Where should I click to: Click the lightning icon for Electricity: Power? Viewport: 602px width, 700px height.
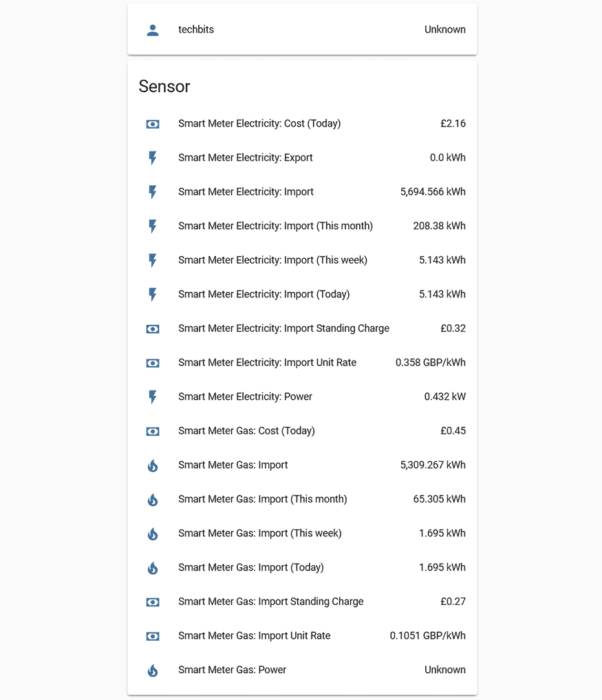[x=152, y=396]
